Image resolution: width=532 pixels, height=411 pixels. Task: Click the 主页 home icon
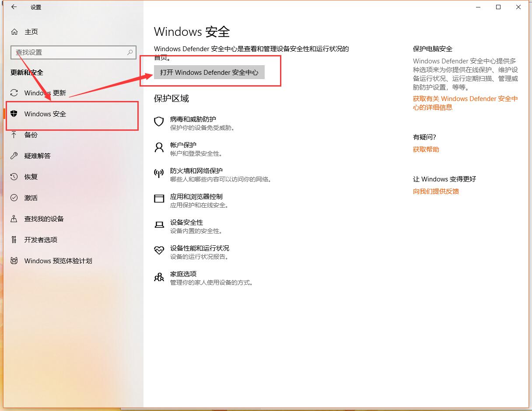click(13, 31)
